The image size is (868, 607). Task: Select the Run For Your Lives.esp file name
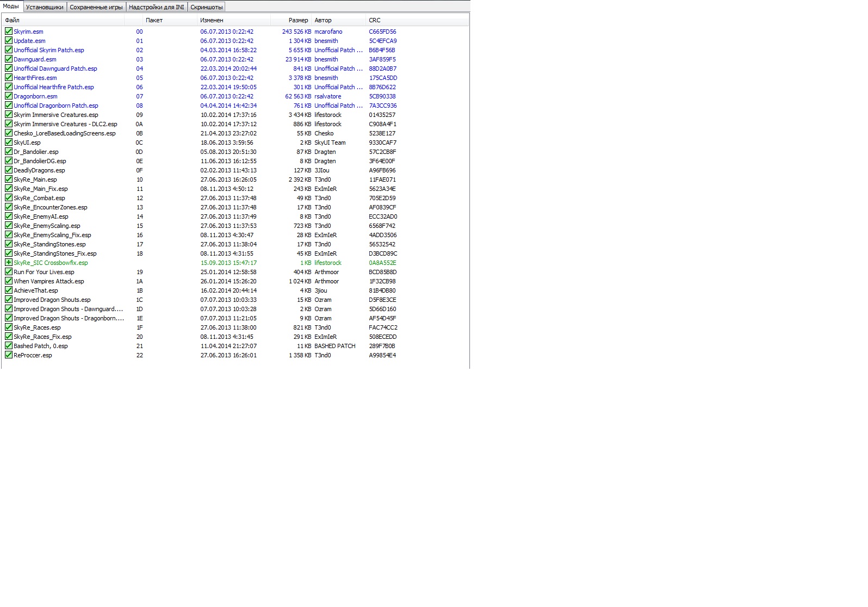click(44, 272)
